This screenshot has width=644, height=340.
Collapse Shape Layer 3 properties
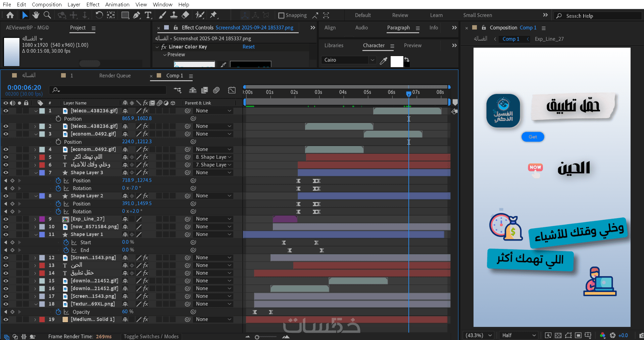[36, 173]
